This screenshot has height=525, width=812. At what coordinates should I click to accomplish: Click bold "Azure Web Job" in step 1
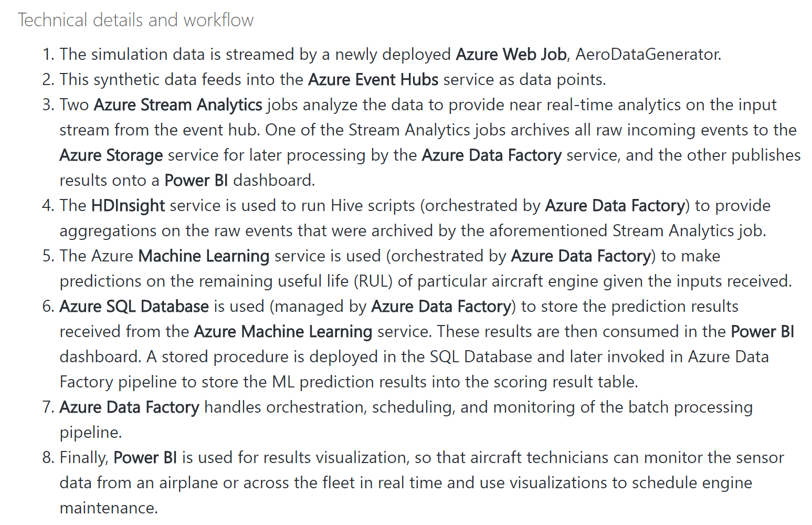[511, 54]
